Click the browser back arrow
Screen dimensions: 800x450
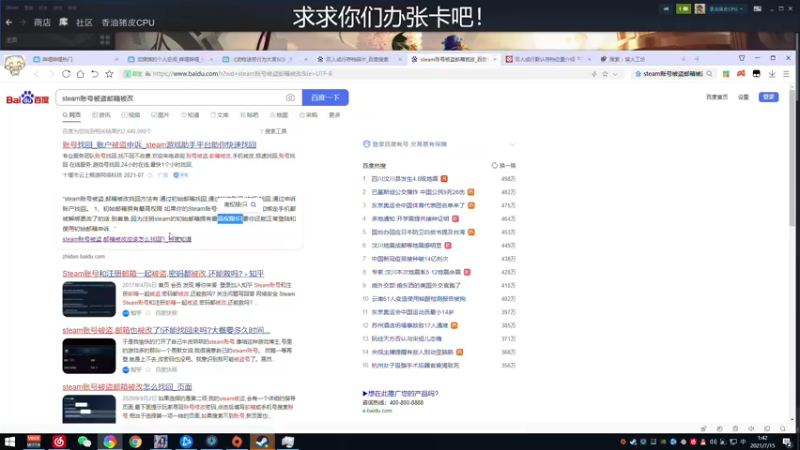(x=37, y=74)
